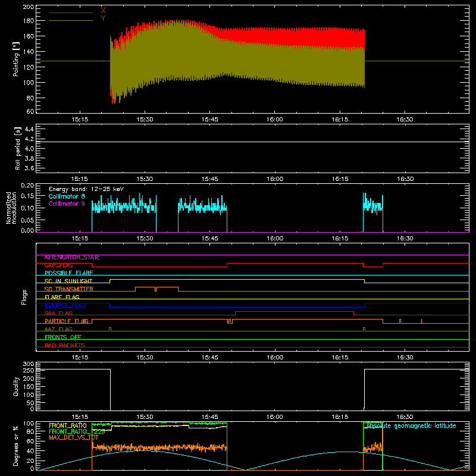Select the 'Absolute geomagnetic latitude' label
The width and height of the screenshot is (476, 476).
(x=411, y=426)
